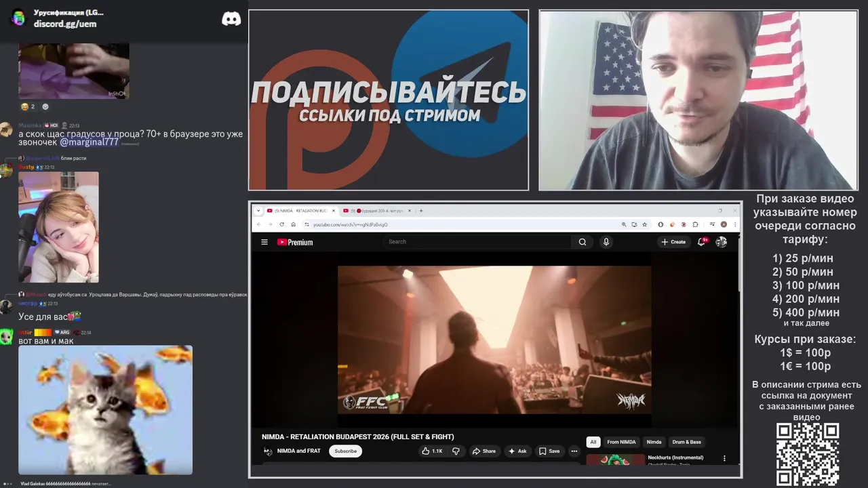Click the Create button
This screenshot has width=868, height=488.
pyautogui.click(x=673, y=242)
